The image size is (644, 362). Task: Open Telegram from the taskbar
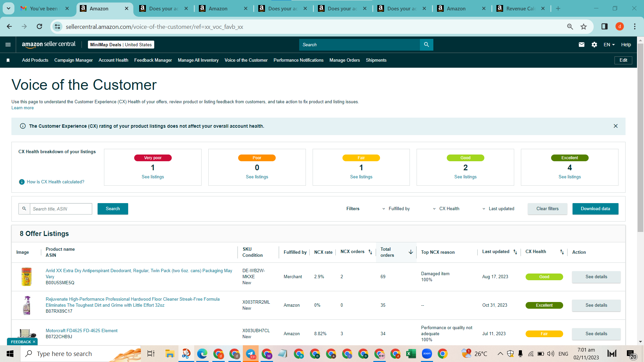click(x=251, y=354)
